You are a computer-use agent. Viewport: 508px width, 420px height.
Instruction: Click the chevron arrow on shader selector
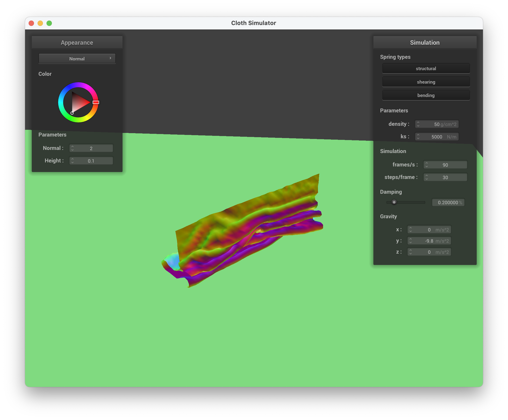(110, 58)
